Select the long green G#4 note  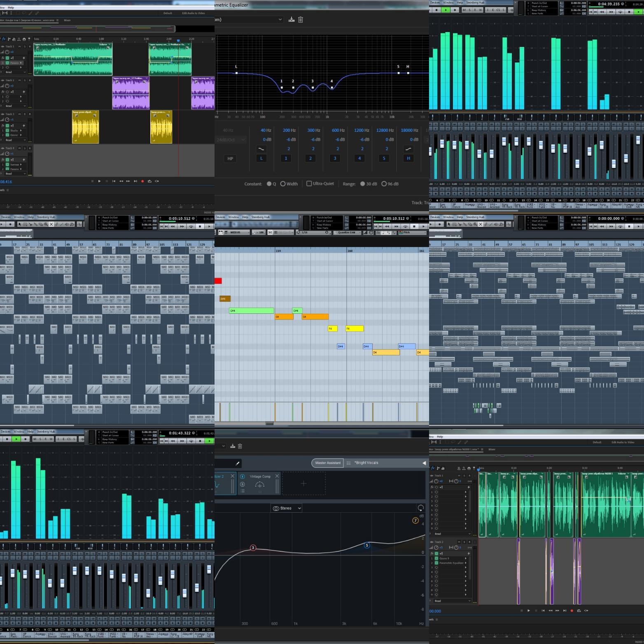tap(251, 310)
